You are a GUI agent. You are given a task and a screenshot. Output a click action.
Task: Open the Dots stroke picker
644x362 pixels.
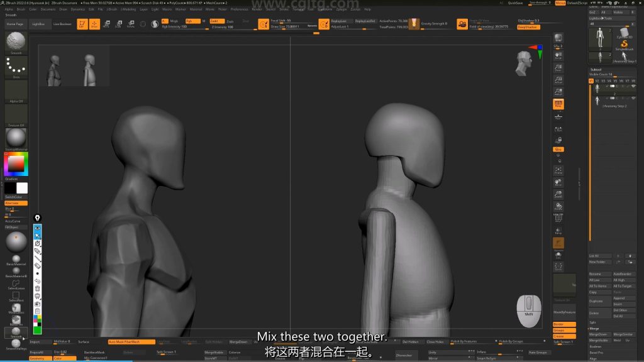tap(16, 67)
